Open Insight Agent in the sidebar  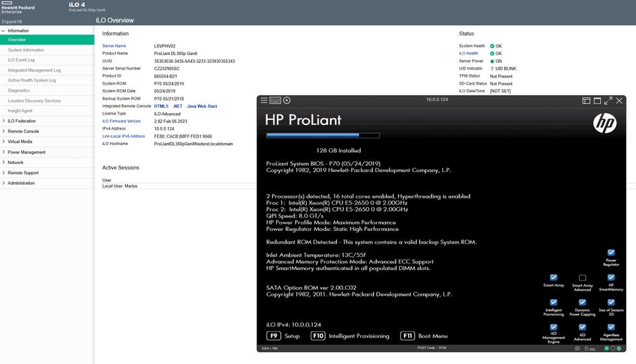[47, 111]
